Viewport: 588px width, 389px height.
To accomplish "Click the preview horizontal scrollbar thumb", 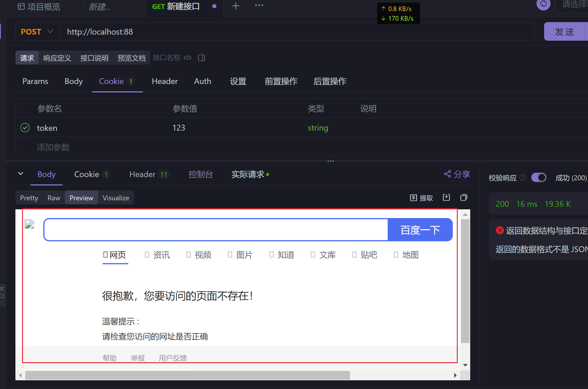I will (187, 375).
